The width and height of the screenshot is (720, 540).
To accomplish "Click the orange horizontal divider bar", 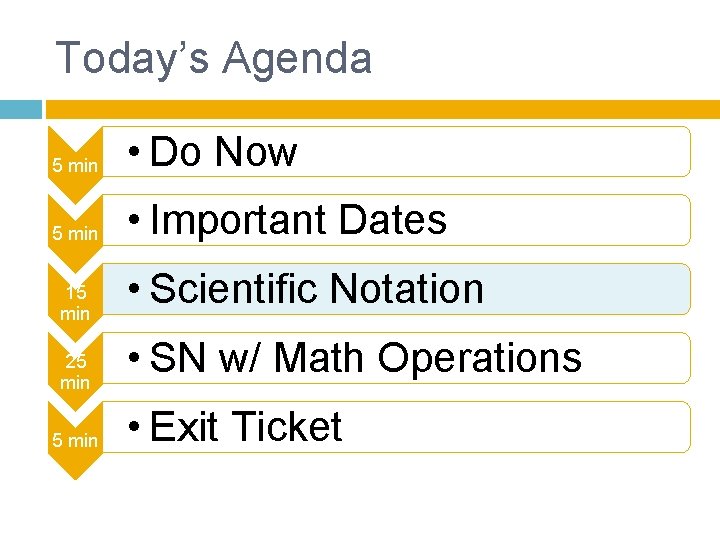I will coord(380,109).
